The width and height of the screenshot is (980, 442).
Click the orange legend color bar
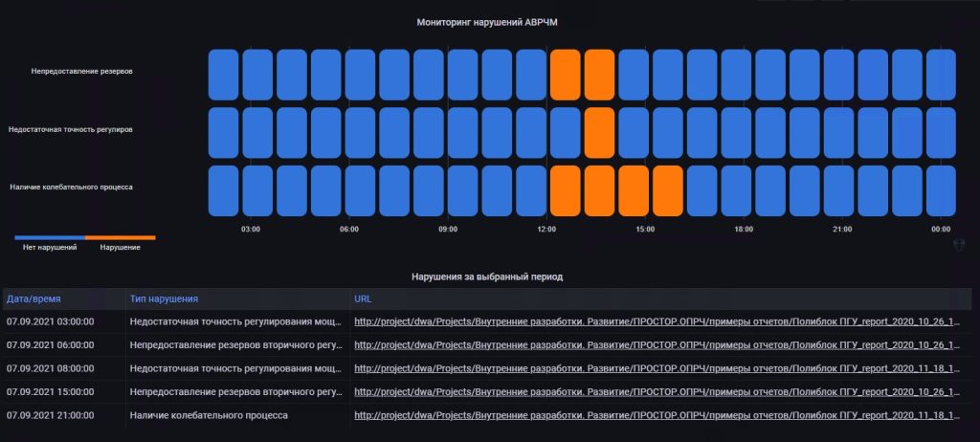[121, 237]
